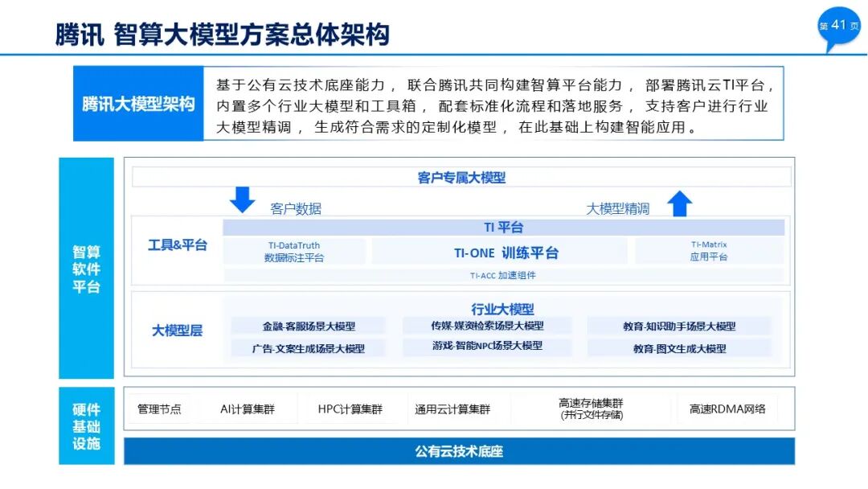Click the blue down arrow beside 客户数据

pyautogui.click(x=242, y=200)
